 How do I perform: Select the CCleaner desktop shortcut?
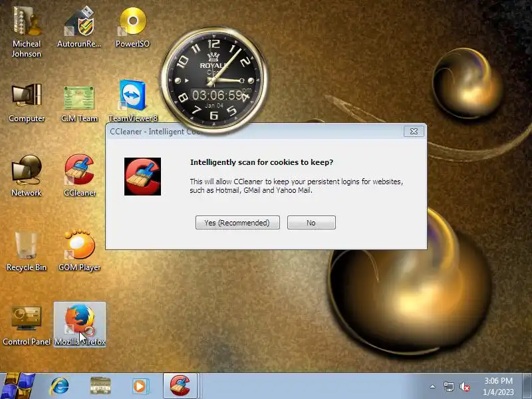80,176
